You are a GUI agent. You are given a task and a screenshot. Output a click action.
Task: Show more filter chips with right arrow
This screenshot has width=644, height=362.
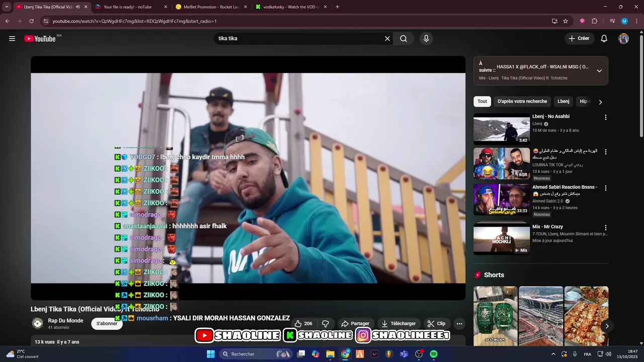600,102
